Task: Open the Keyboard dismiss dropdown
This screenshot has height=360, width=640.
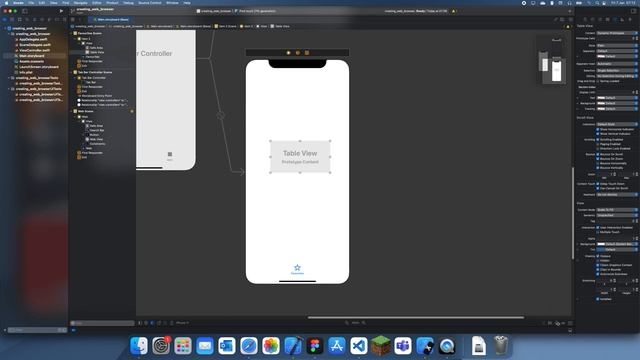Action: click(617, 195)
